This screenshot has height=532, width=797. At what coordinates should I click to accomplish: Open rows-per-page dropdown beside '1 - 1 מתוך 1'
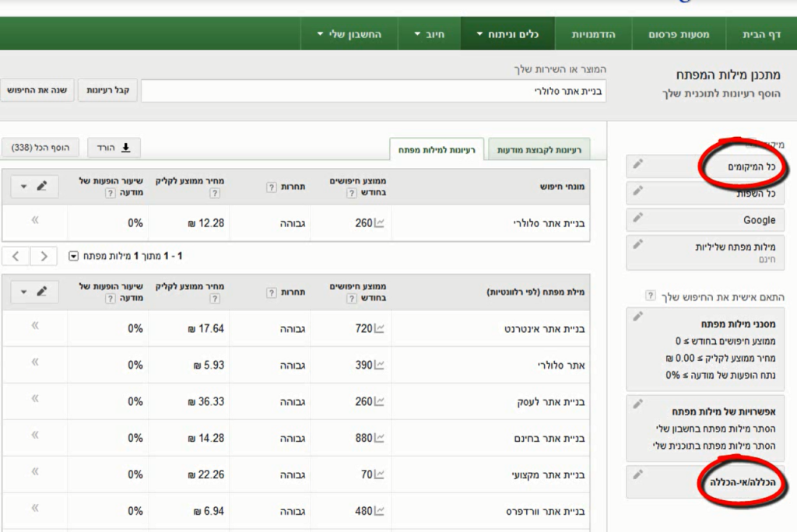(x=74, y=256)
